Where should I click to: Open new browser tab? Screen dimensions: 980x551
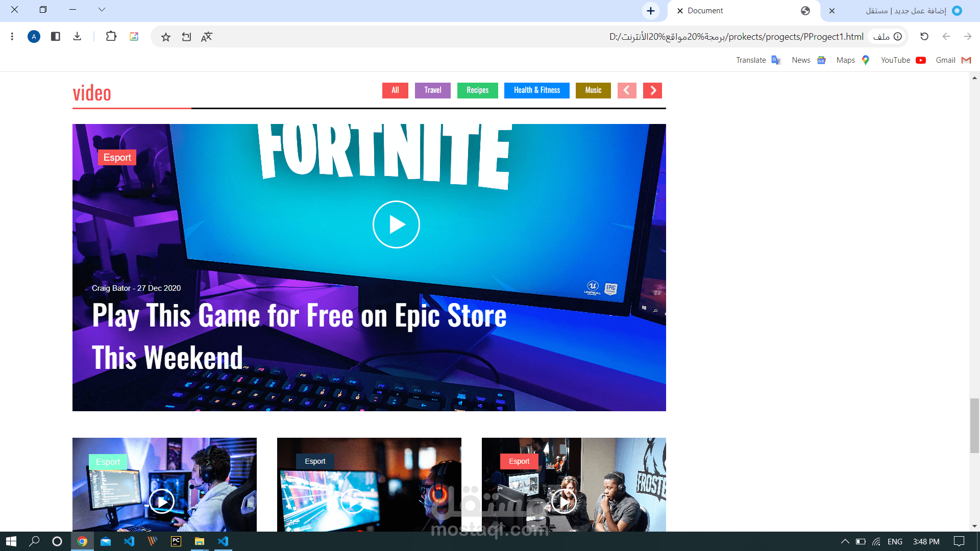[651, 11]
